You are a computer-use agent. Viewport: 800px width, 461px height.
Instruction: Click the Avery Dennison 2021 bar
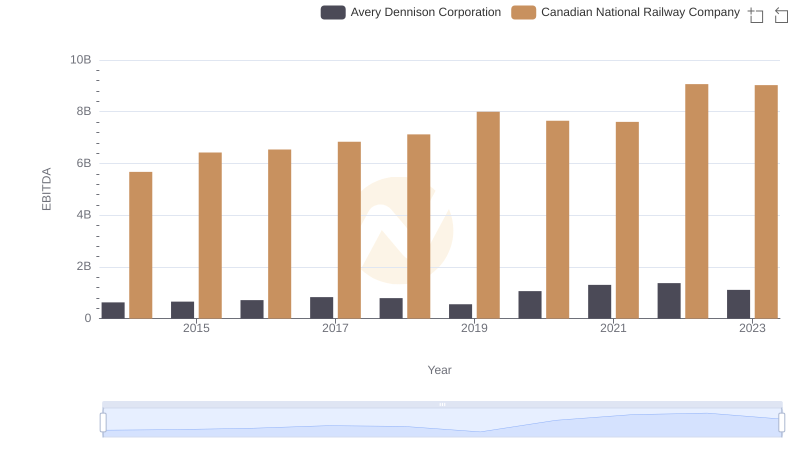coord(599,302)
